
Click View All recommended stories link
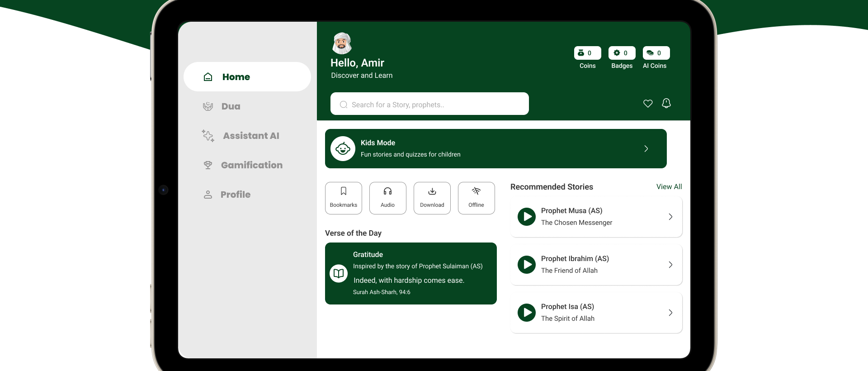point(669,186)
